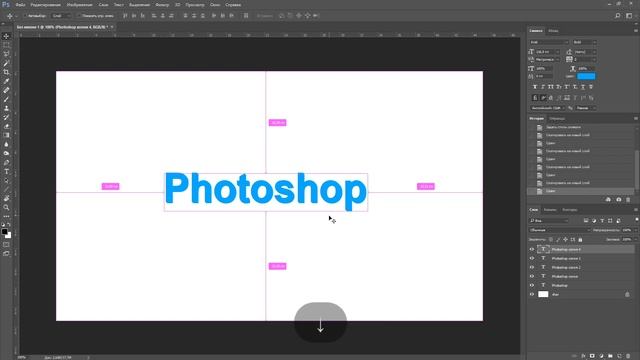The image size is (640, 360).
Task: Open the Фильтр menu
Action: (162, 5)
